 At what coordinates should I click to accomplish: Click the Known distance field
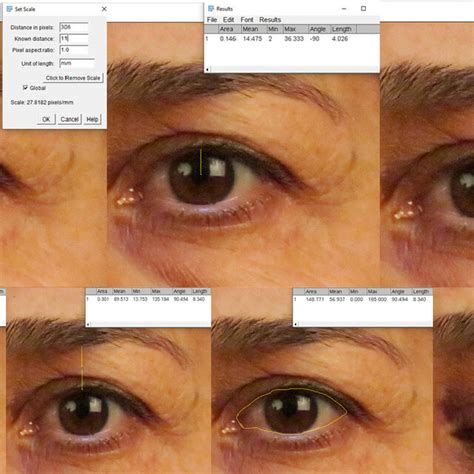coord(74,39)
